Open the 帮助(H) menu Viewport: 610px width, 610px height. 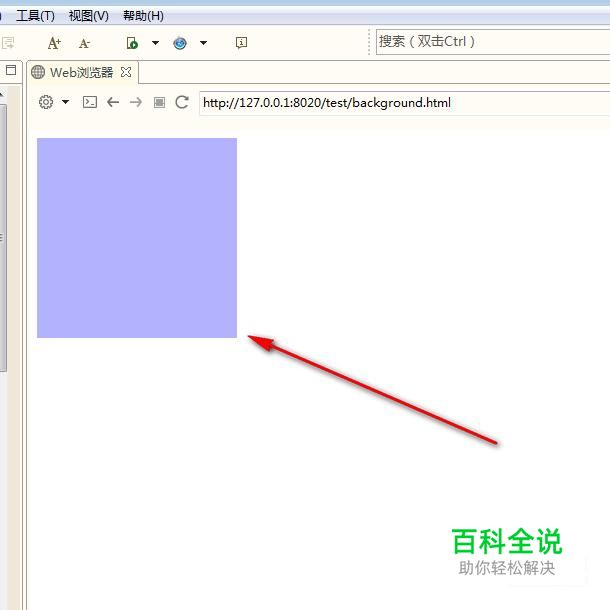point(143,16)
